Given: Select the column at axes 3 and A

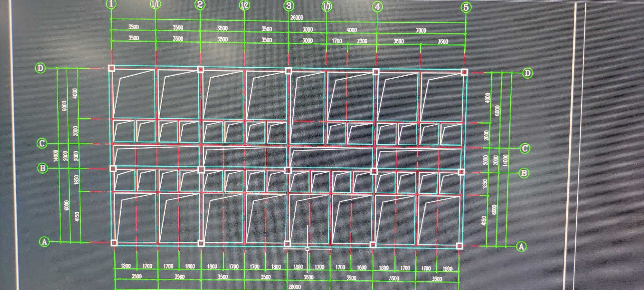Looking at the screenshot, I should (287, 244).
